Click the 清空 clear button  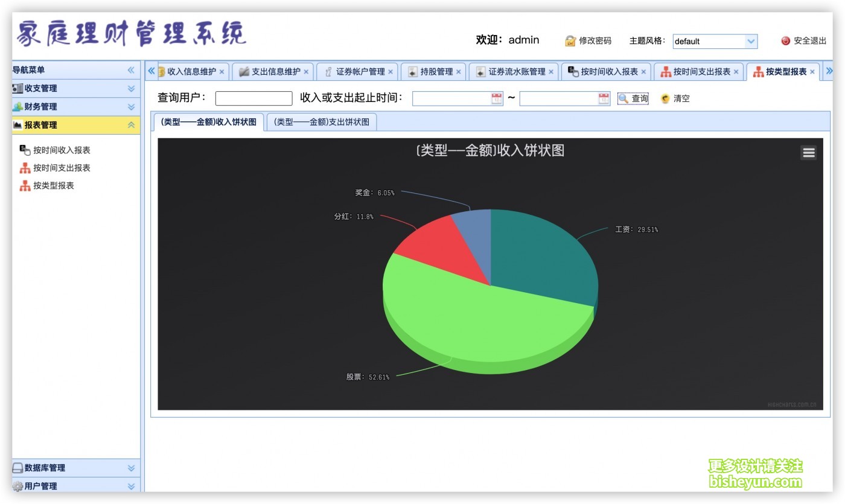coord(675,98)
